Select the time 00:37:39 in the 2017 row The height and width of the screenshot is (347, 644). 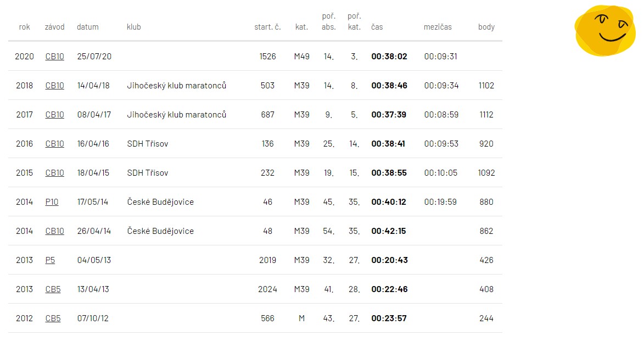[x=389, y=115]
